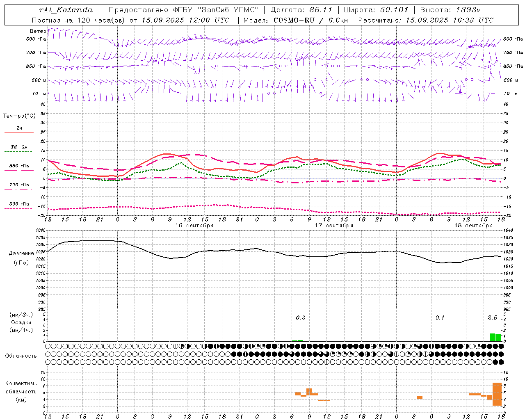Click the Td 2м dew point legend entry
The width and height of the screenshot is (525, 420).
pyautogui.click(x=19, y=147)
